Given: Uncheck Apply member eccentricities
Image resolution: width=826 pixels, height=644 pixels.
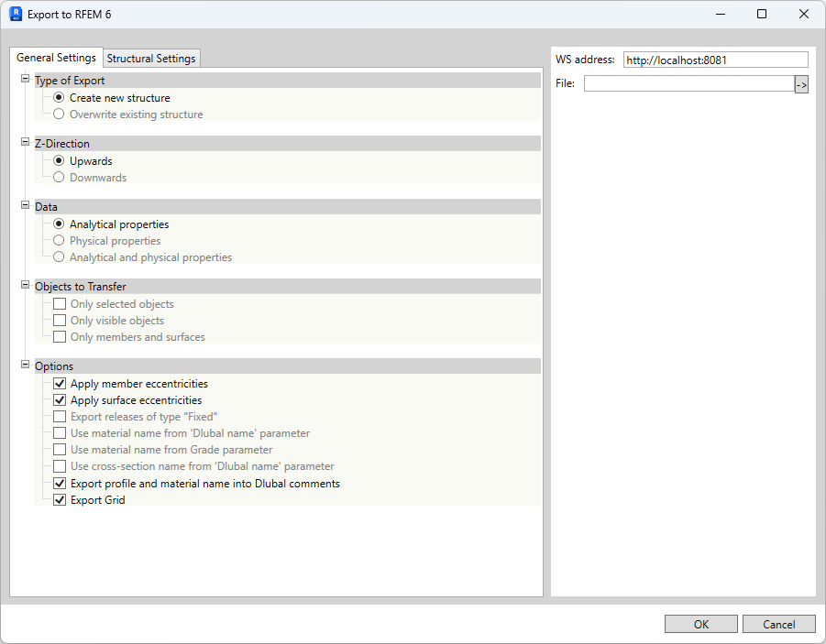Looking at the screenshot, I should 60,383.
